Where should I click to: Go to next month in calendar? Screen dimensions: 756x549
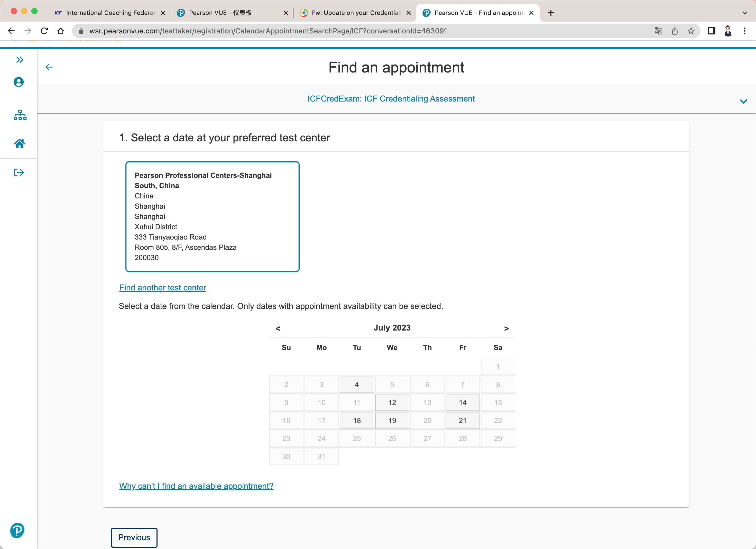pyautogui.click(x=506, y=328)
